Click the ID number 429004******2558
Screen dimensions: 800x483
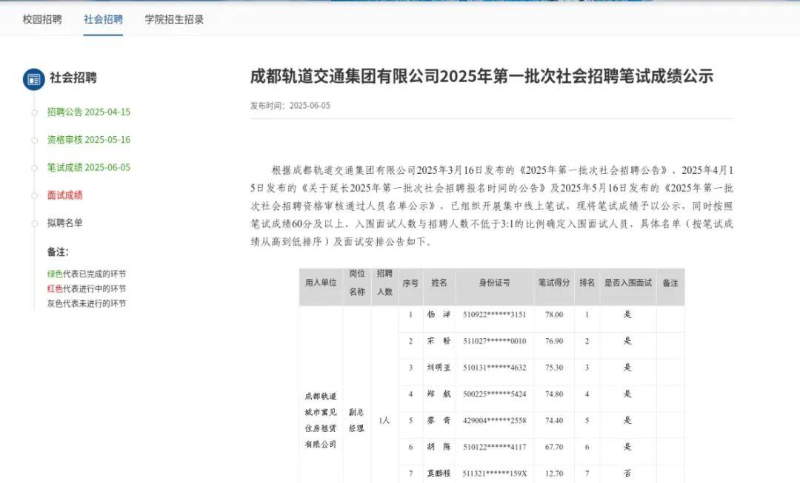[494, 421]
